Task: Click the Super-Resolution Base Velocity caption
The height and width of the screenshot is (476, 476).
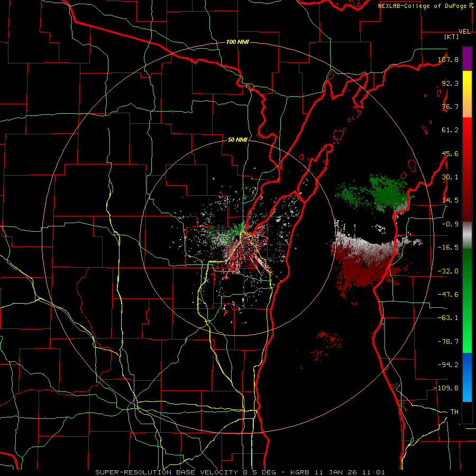Action: [x=240, y=472]
